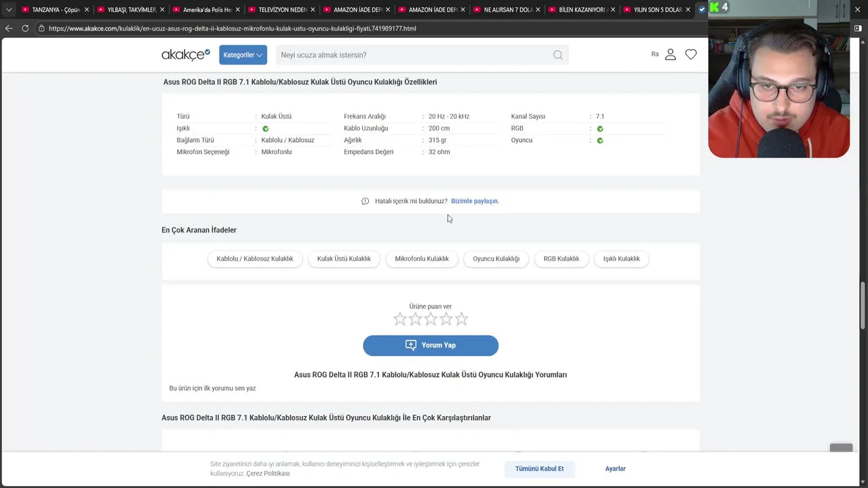Accept all cookies with 'Tümünü Kabul Et'
This screenshot has height=488, width=868.
click(x=539, y=469)
